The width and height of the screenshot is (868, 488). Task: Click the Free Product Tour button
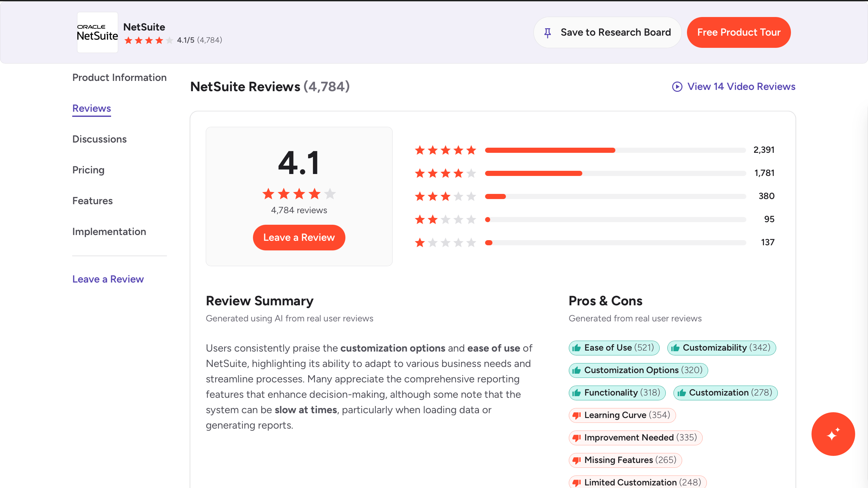click(x=739, y=32)
